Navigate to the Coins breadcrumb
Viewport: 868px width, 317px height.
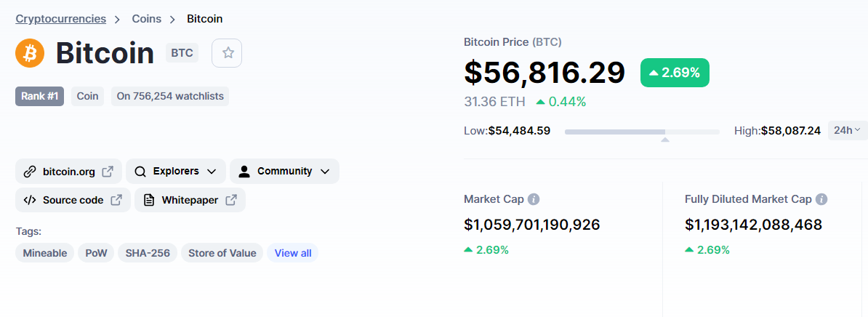[x=146, y=19]
